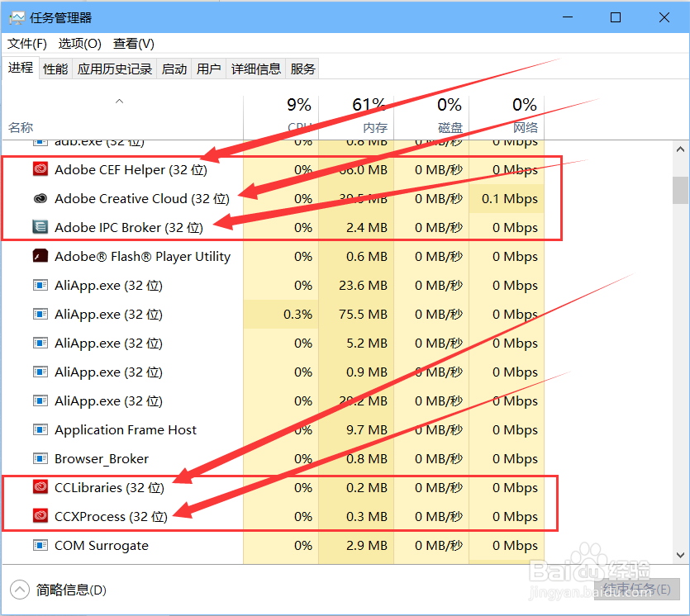The image size is (690, 616).
Task: Click the 2.9 MB memory cell
Action: click(356, 545)
